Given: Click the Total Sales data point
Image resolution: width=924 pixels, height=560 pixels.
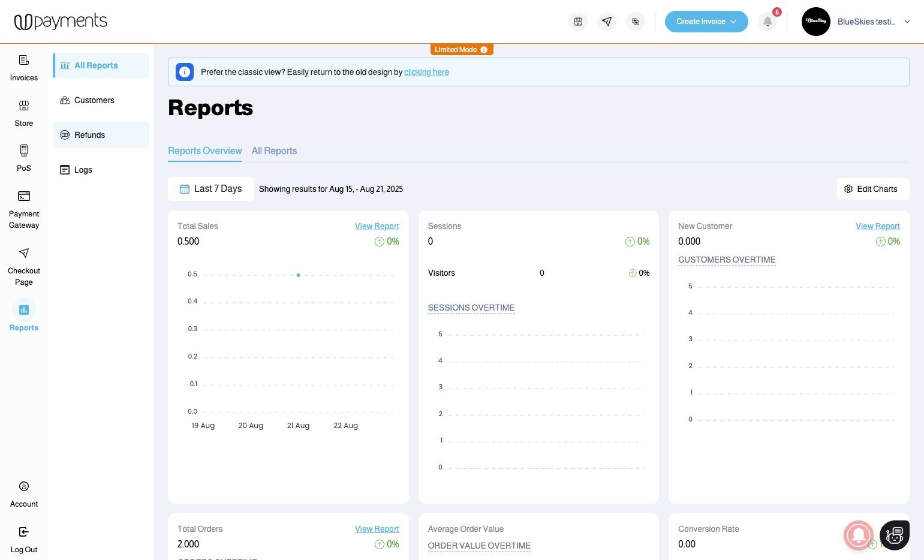Looking at the screenshot, I should [298, 275].
